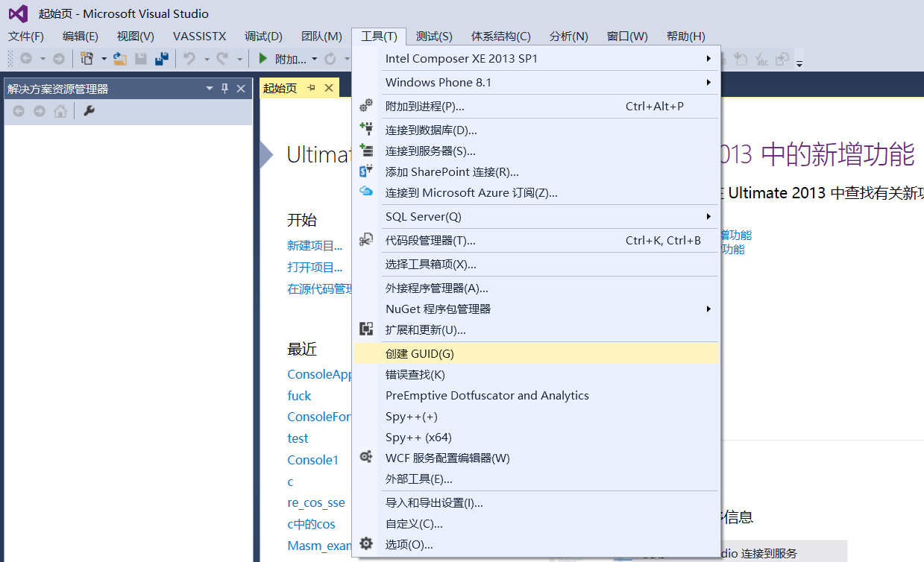Open recent project re_cos_sse
Screen dimensions: 924x562
pyautogui.click(x=316, y=502)
